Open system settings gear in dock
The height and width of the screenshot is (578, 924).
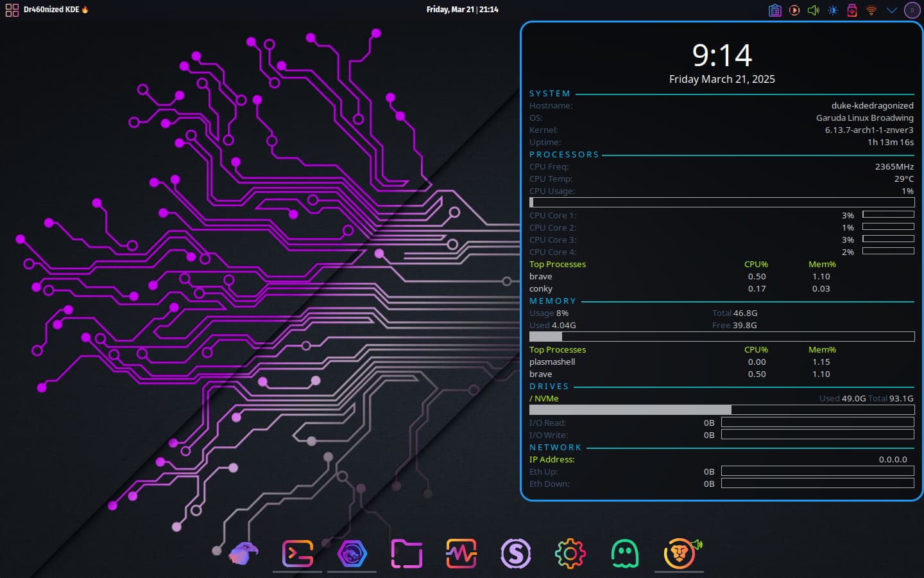(x=570, y=554)
